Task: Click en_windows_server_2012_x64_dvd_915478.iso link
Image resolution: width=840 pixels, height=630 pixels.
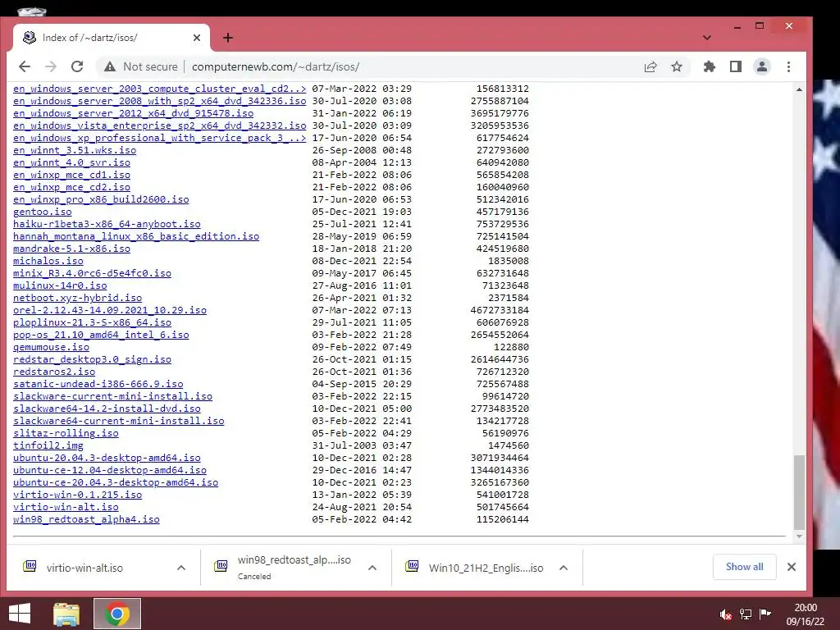Action: pyautogui.click(x=134, y=113)
